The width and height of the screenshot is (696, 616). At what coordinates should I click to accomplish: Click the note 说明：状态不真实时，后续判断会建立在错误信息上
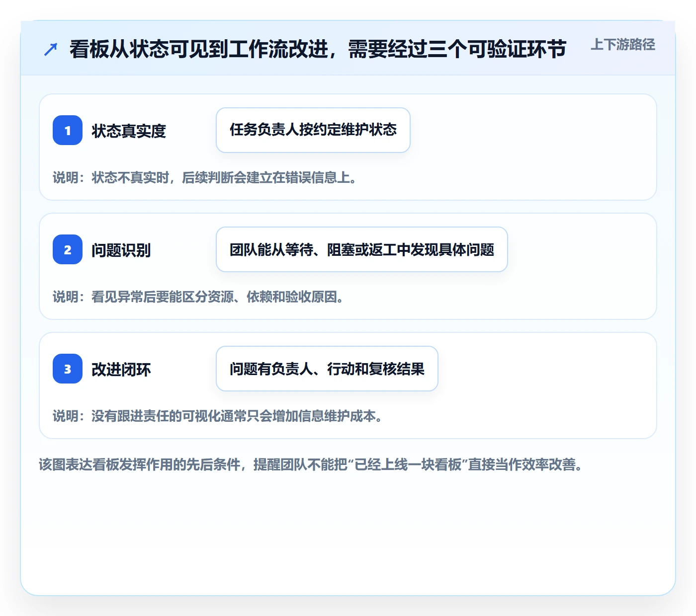tap(205, 177)
